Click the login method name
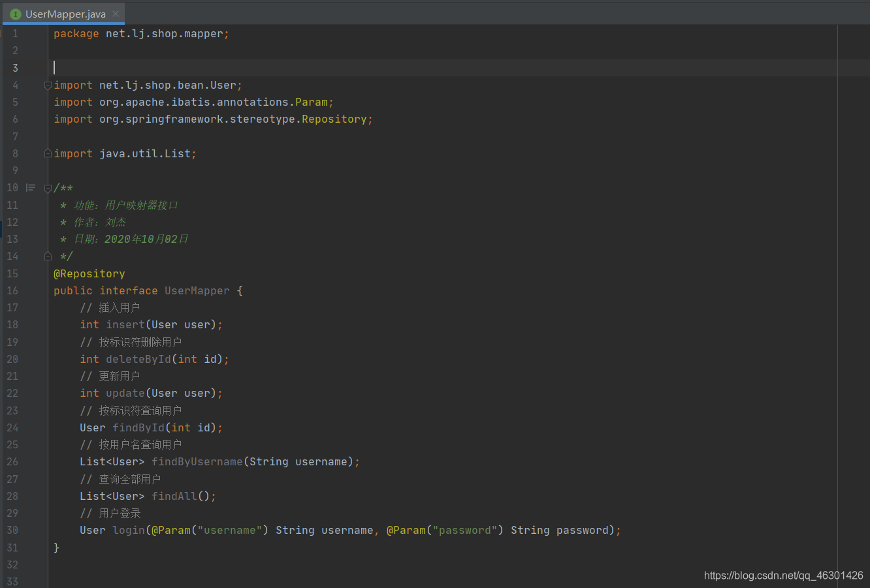This screenshot has height=588, width=870. [x=129, y=531]
